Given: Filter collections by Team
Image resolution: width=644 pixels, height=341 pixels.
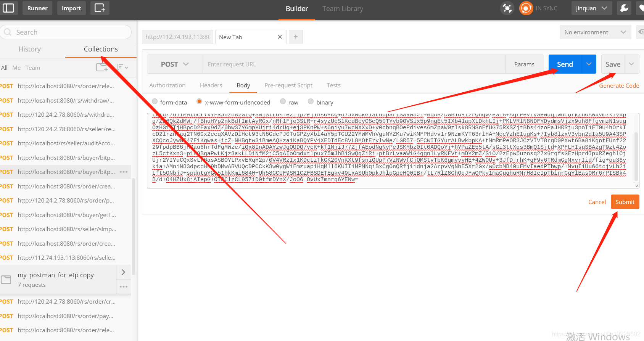Looking at the screenshot, I should click(x=33, y=68).
